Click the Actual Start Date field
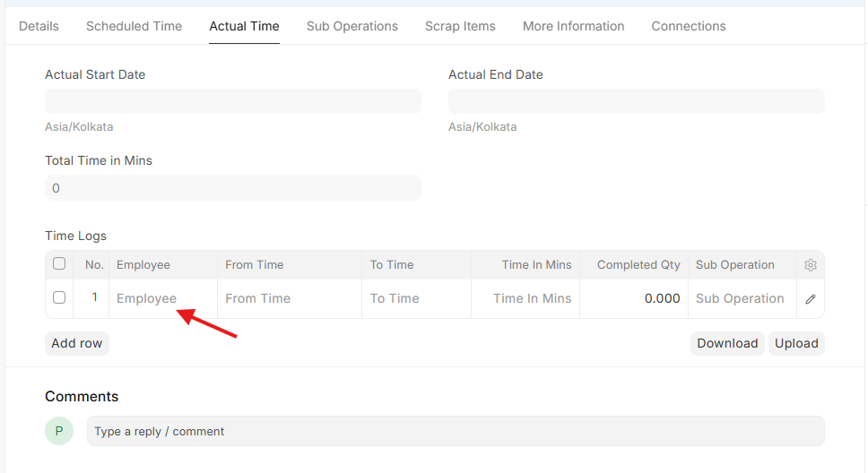This screenshot has width=868, height=473. click(232, 101)
